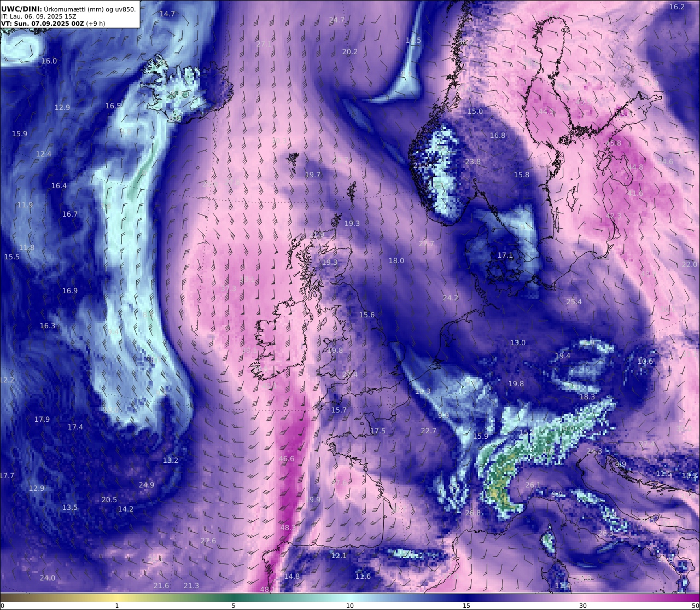Click the map value 20.5
This screenshot has height=610, width=700.
pos(109,499)
